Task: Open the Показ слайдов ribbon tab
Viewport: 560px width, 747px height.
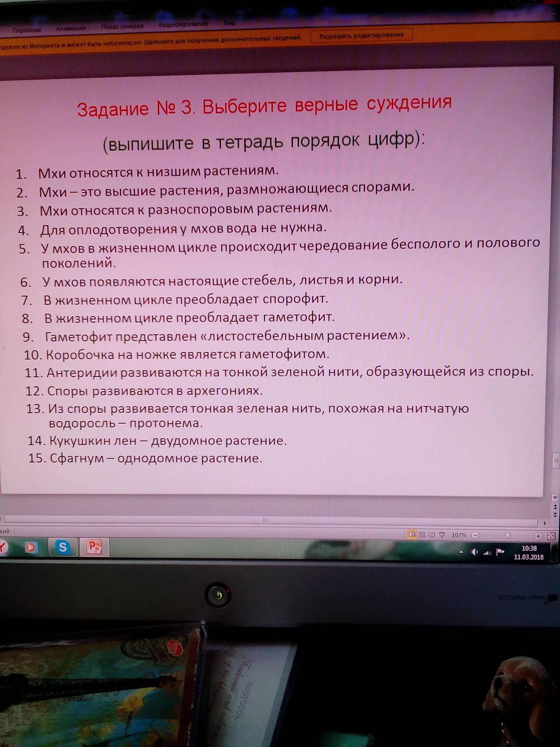Action: (x=122, y=26)
